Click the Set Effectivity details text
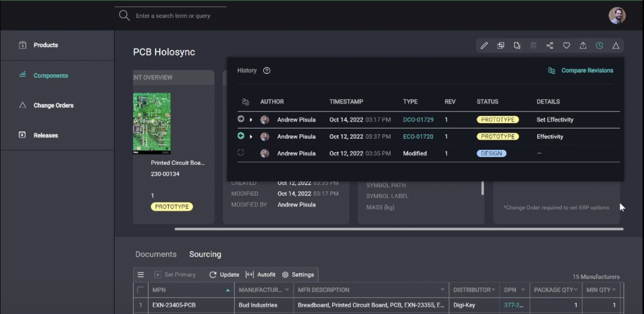Image resolution: width=644 pixels, height=314 pixels. (555, 120)
